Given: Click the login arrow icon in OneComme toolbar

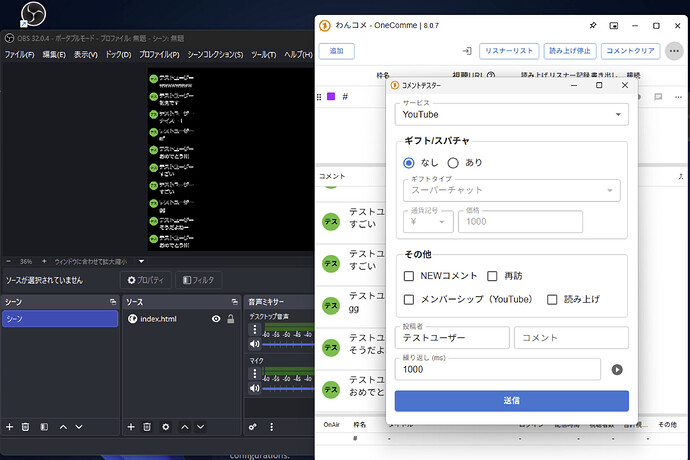Looking at the screenshot, I should 467,50.
